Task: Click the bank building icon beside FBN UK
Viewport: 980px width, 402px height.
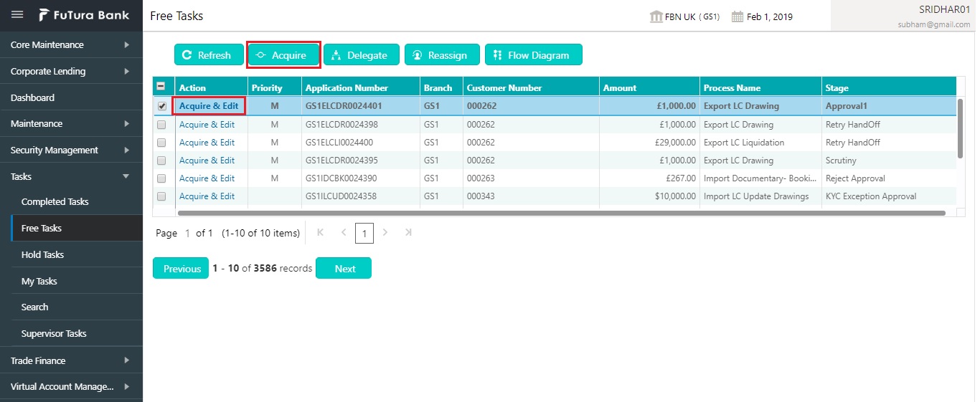Action: 656,16
